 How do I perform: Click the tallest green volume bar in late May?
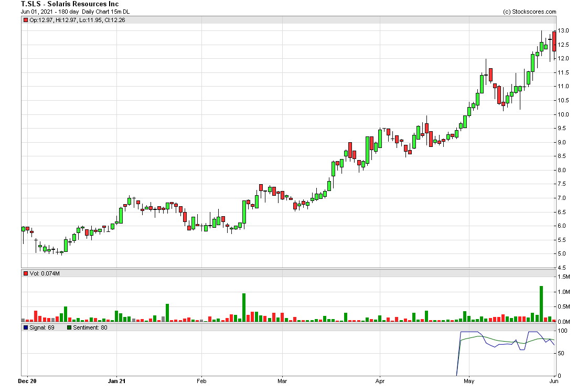click(x=541, y=304)
